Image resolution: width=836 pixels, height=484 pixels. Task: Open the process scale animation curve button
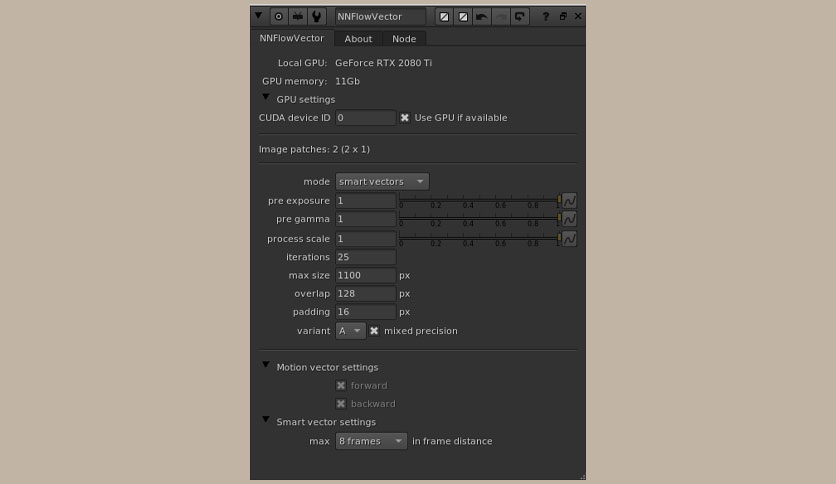pyautogui.click(x=569, y=239)
